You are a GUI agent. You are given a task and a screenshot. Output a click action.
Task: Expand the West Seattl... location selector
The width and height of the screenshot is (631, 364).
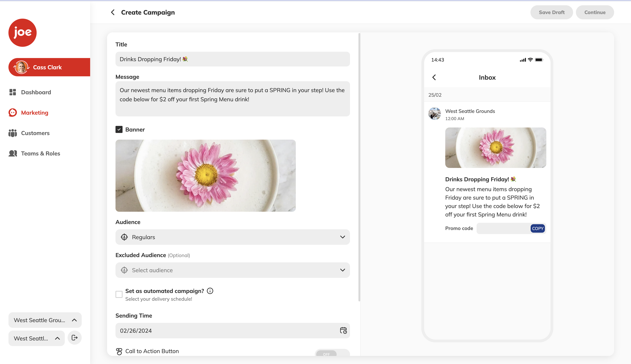tap(37, 338)
